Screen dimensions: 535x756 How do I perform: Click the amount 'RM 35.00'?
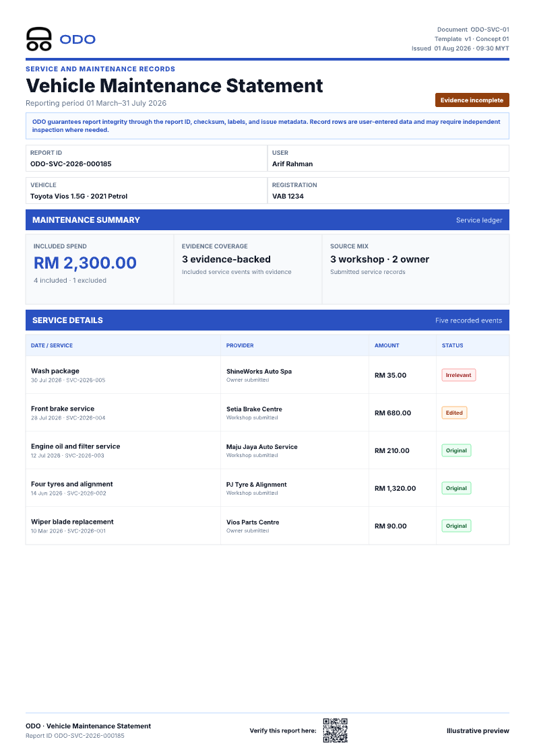390,375
